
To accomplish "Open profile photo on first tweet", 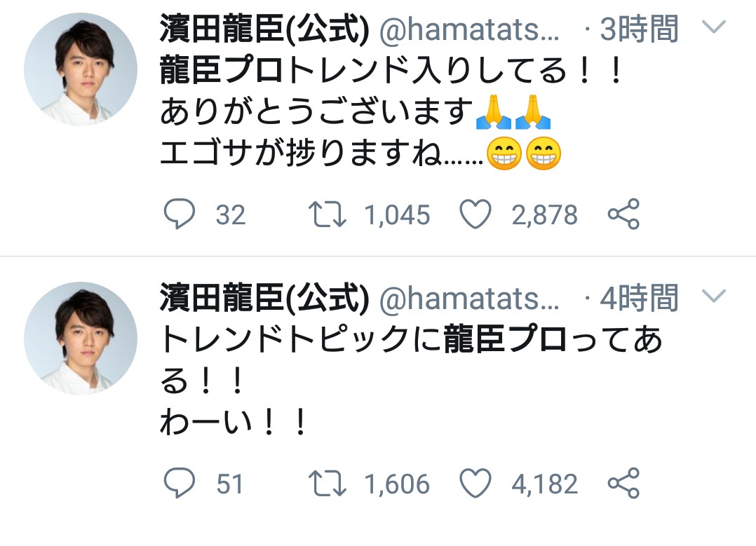I will tap(81, 69).
